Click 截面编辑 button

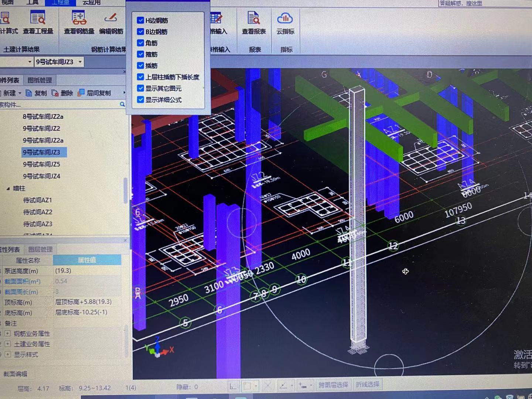point(15,374)
